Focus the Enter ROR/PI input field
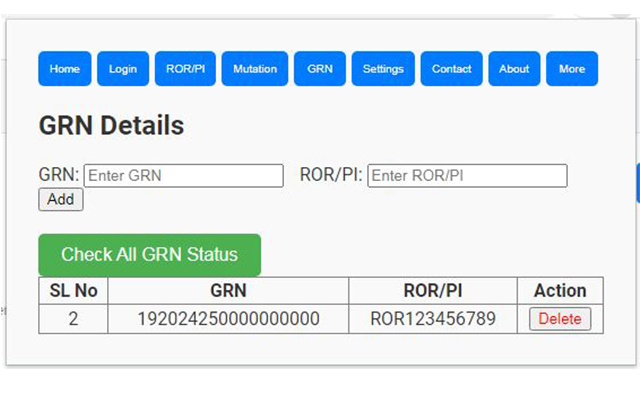 (x=467, y=176)
